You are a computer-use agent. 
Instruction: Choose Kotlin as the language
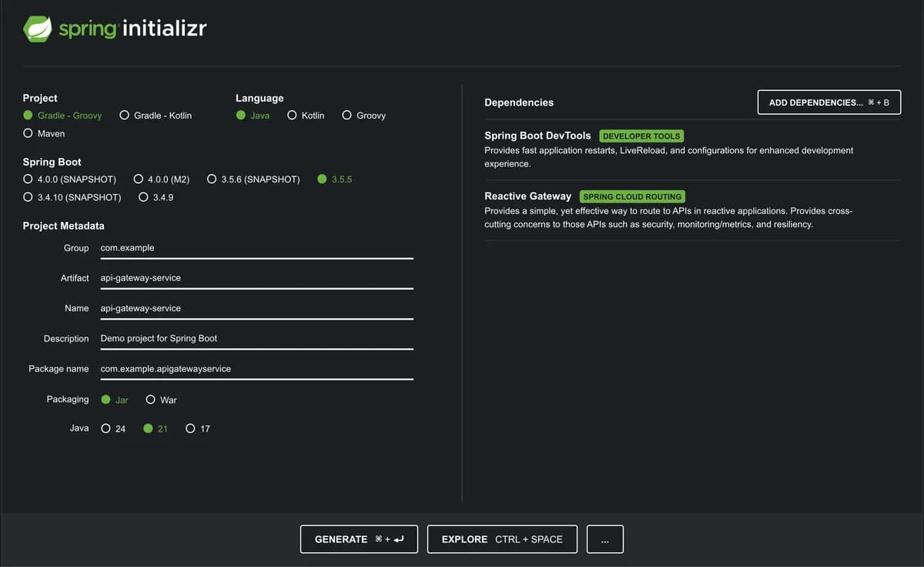point(306,116)
